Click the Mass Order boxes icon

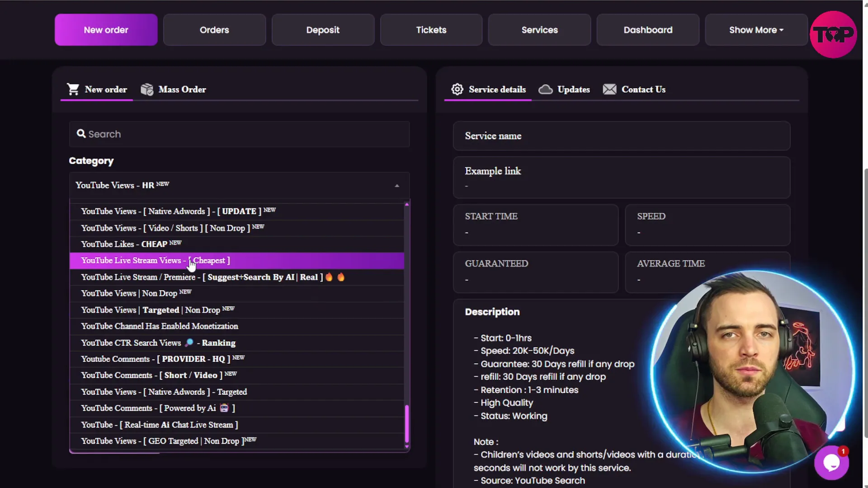click(147, 89)
